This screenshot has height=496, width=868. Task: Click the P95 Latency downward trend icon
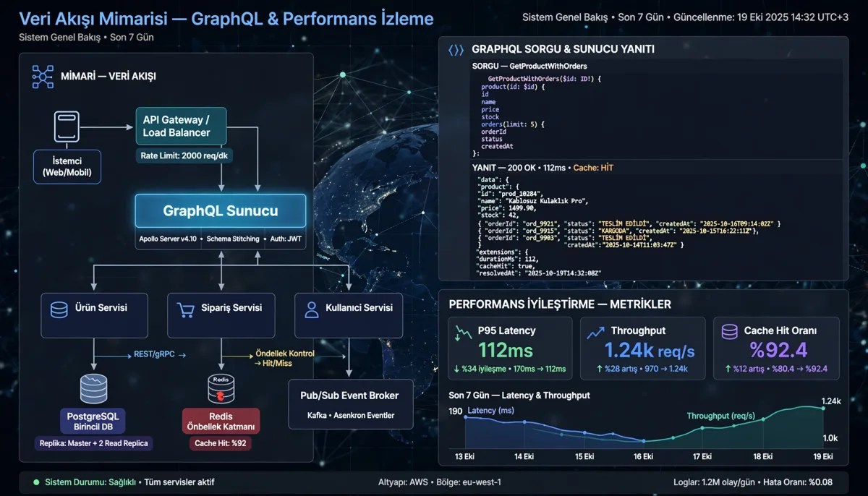pyautogui.click(x=463, y=331)
